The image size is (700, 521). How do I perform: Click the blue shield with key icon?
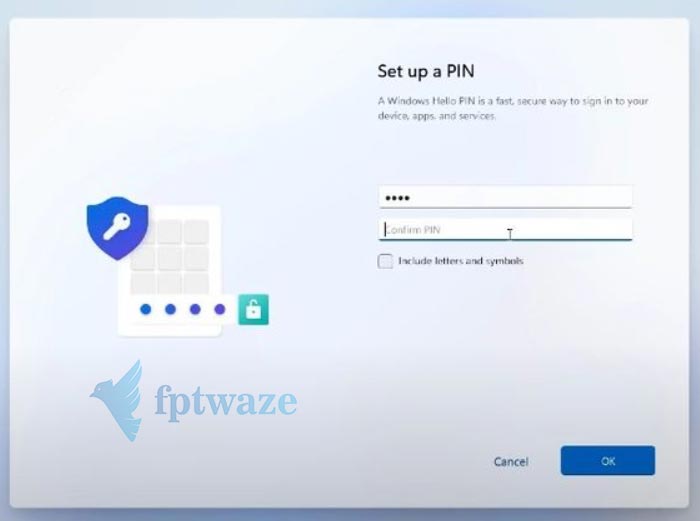tap(117, 228)
